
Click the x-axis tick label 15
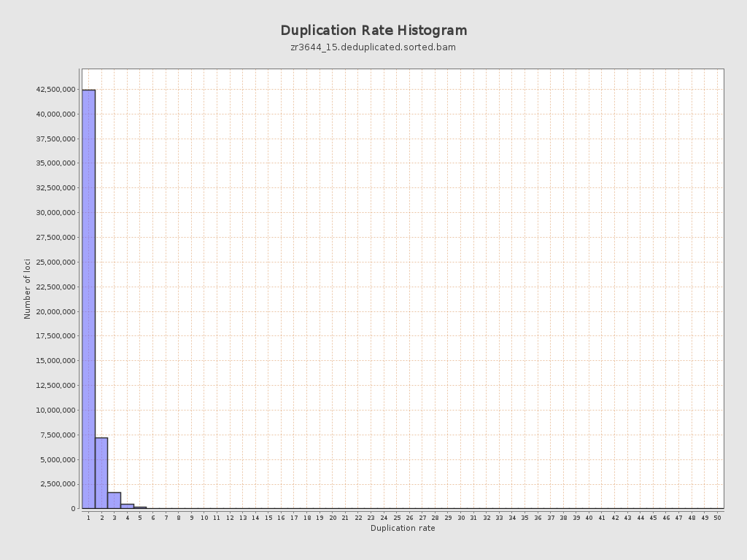(268, 518)
